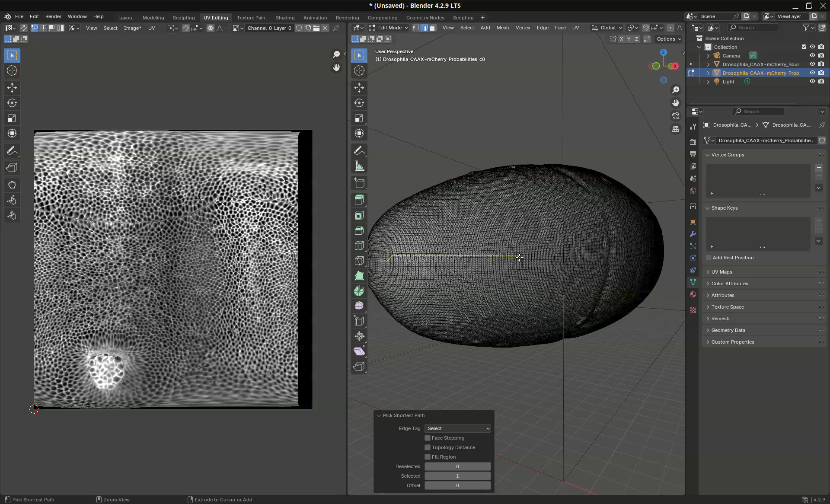The width and height of the screenshot is (830, 504).
Task: Expand the UV Maps panel
Action: tap(721, 272)
